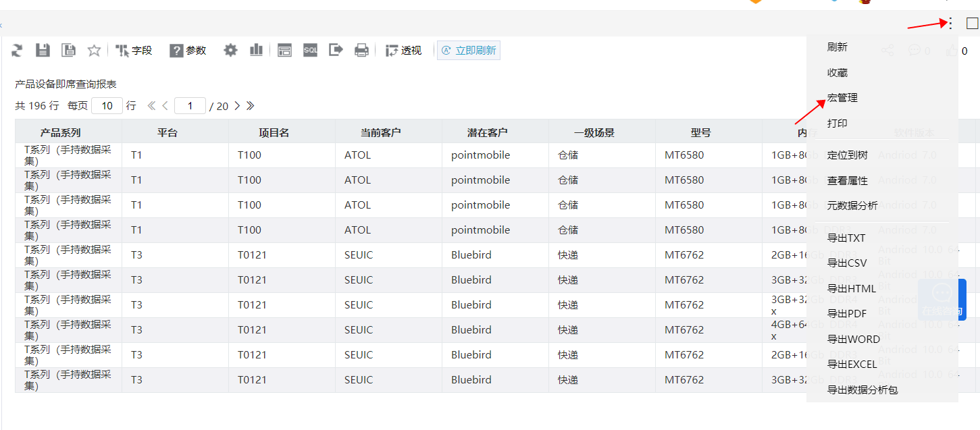Viewport: 980px width, 430px height.
Task: Open report settings via the gear icon
Action: pyautogui.click(x=231, y=50)
